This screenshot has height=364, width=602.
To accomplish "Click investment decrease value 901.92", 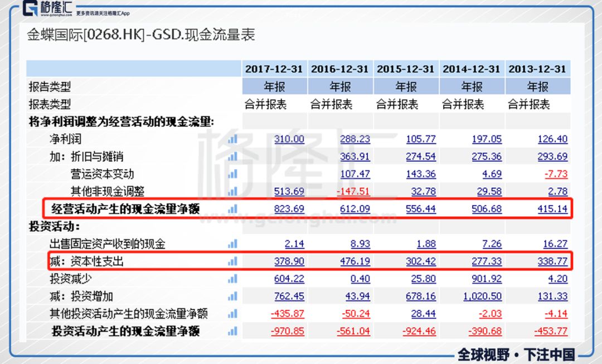I will [x=487, y=279].
